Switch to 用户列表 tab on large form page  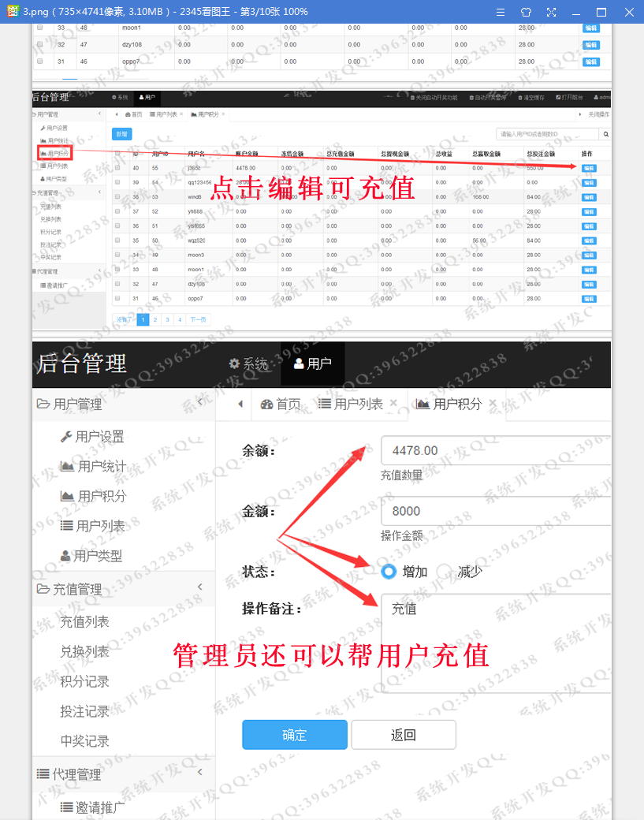[352, 404]
